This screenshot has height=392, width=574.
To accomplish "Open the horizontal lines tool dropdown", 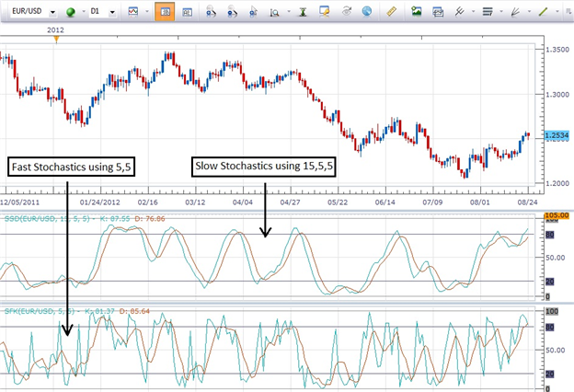I will click(501, 12).
